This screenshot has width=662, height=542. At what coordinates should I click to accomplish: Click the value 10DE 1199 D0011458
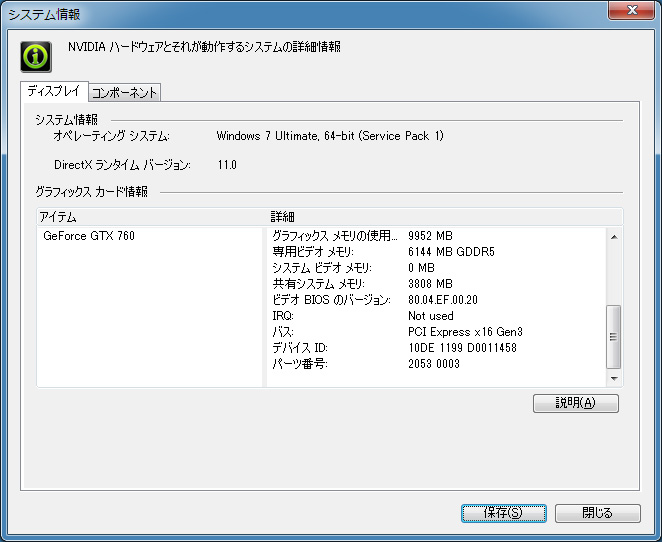pyautogui.click(x=462, y=348)
